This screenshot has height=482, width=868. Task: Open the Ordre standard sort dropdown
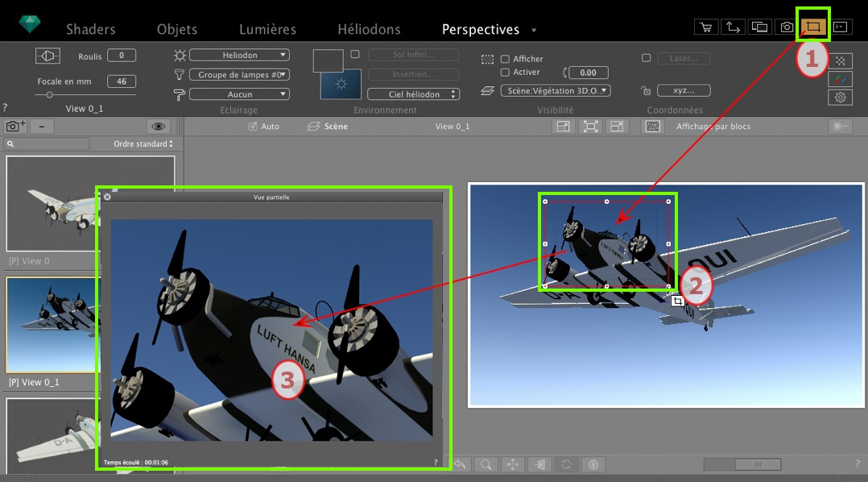pyautogui.click(x=143, y=143)
